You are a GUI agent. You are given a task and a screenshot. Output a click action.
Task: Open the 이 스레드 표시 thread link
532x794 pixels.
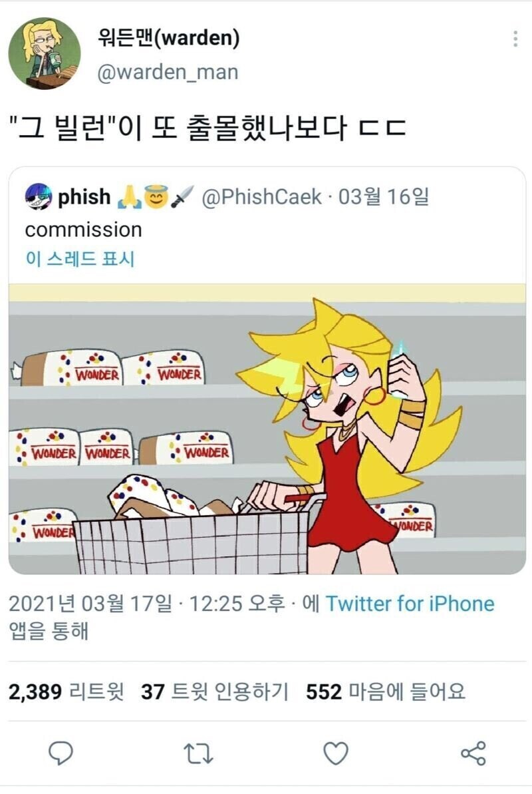[x=80, y=259]
